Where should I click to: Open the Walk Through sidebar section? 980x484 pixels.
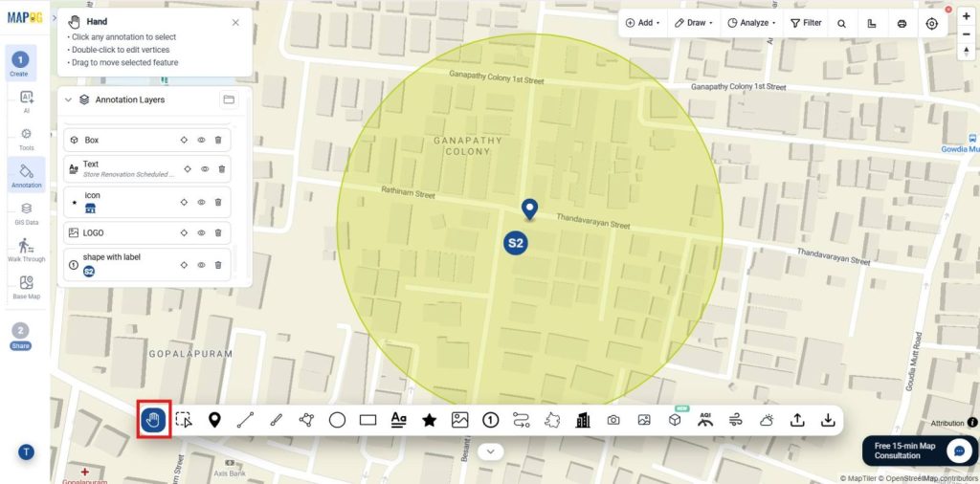tap(26, 250)
